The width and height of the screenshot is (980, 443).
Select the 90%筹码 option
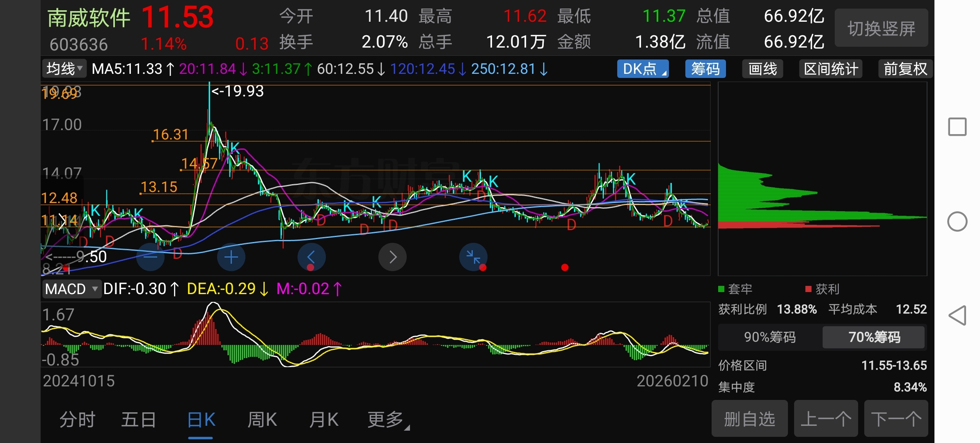[769, 337]
